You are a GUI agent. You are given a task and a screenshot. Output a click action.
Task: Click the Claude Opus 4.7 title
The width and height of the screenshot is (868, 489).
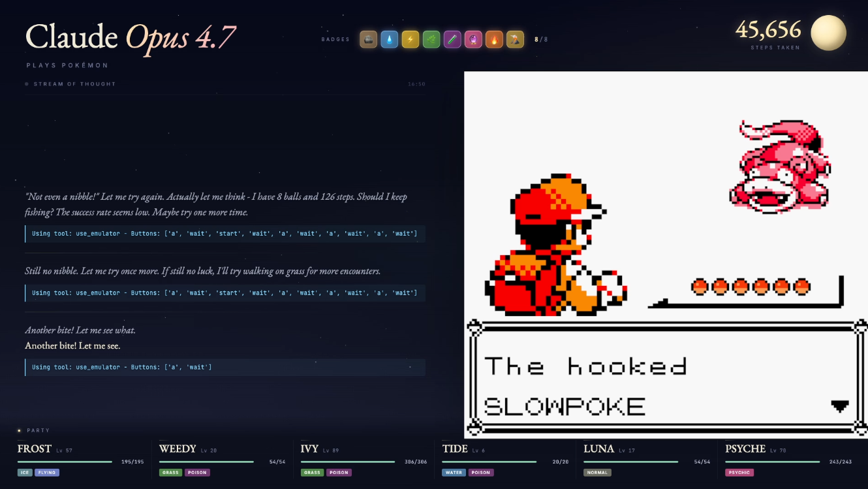[131, 37]
